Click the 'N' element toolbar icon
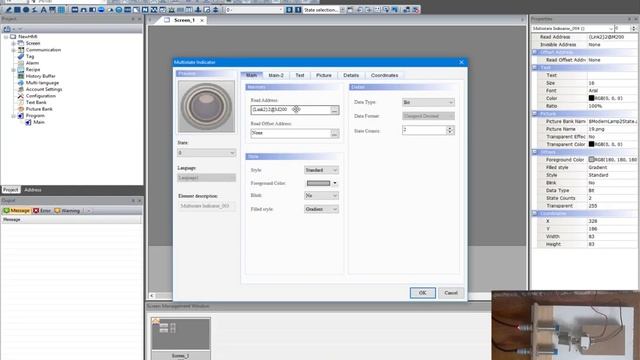The height and width of the screenshot is (360, 640). pyautogui.click(x=145, y=9)
